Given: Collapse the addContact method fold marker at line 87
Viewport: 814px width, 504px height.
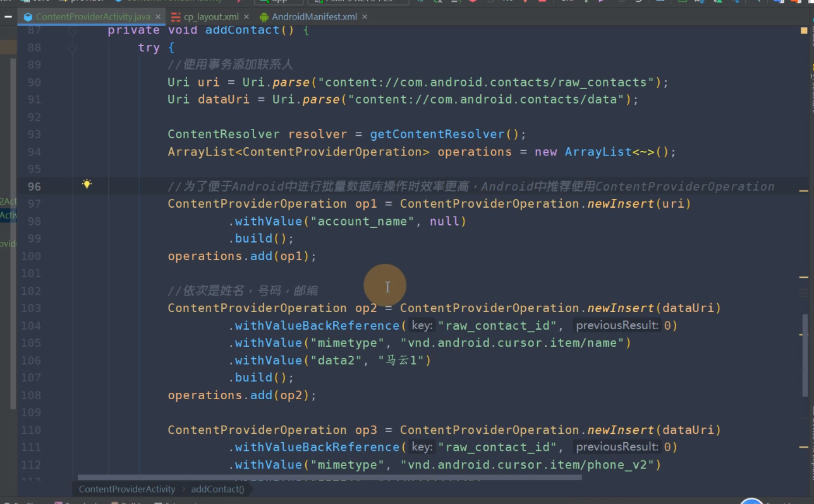Looking at the screenshot, I should (x=73, y=30).
